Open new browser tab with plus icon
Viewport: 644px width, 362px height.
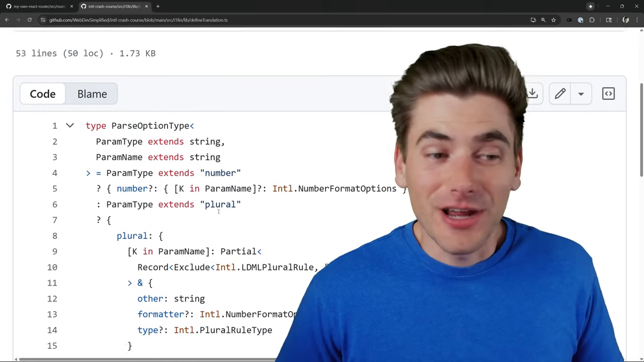157,7
